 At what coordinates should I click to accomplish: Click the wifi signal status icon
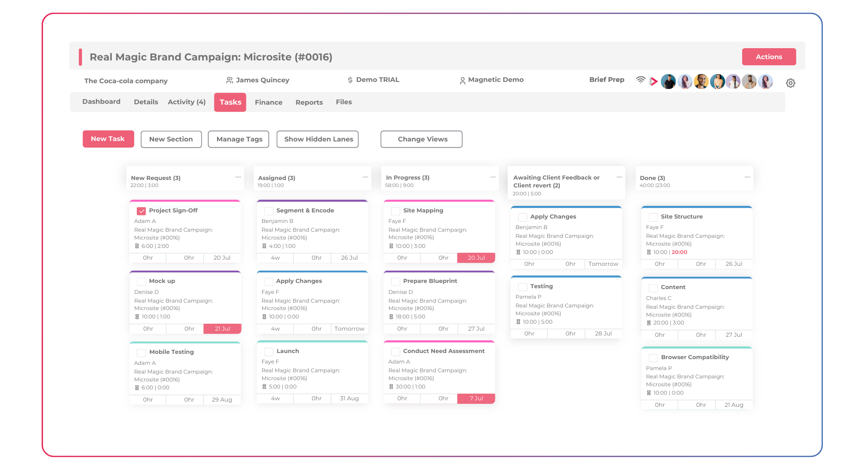pos(640,80)
